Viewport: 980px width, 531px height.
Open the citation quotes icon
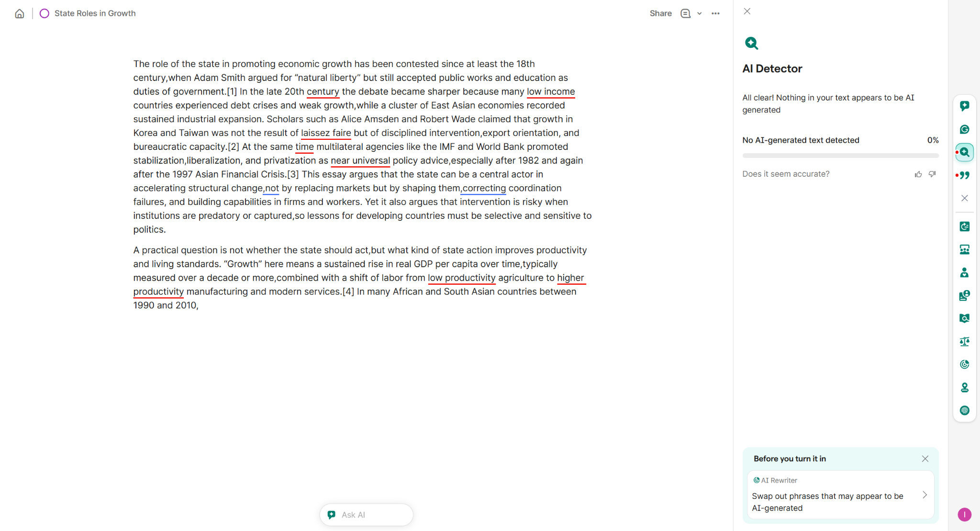[964, 175]
